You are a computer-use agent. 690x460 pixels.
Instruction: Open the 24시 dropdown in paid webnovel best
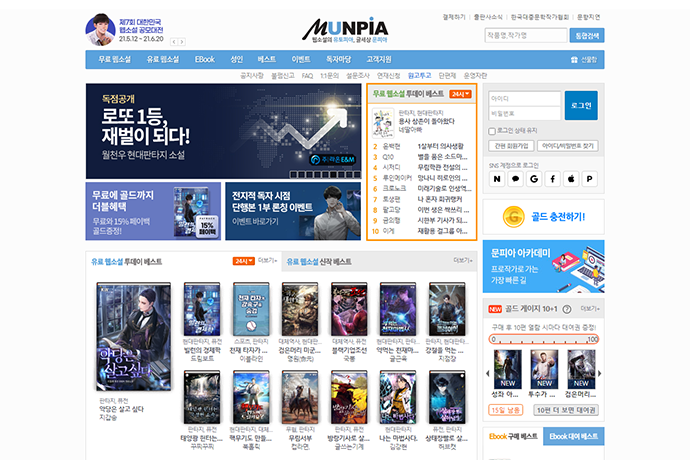point(243,261)
